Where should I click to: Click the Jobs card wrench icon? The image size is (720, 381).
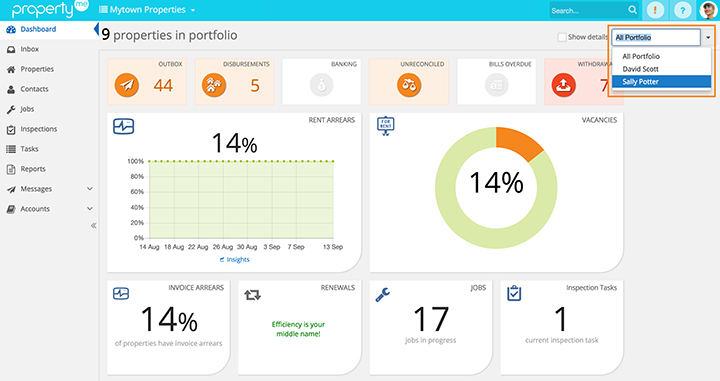[382, 295]
